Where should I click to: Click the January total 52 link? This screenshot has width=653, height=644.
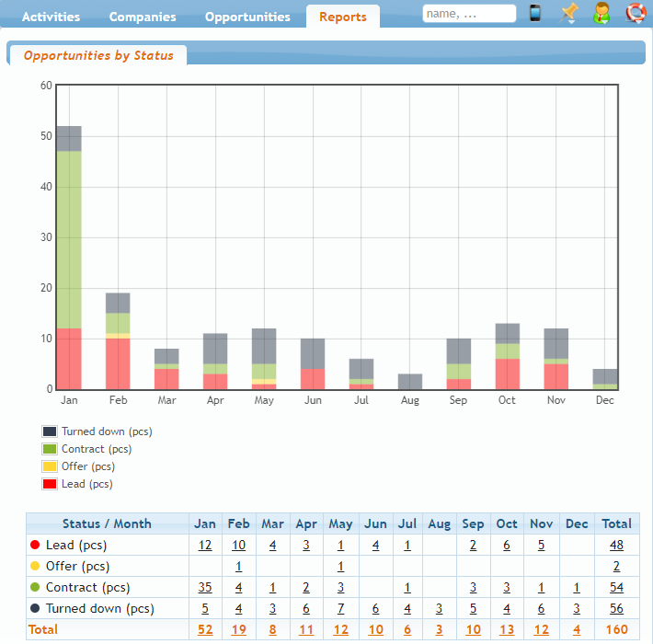point(205,630)
